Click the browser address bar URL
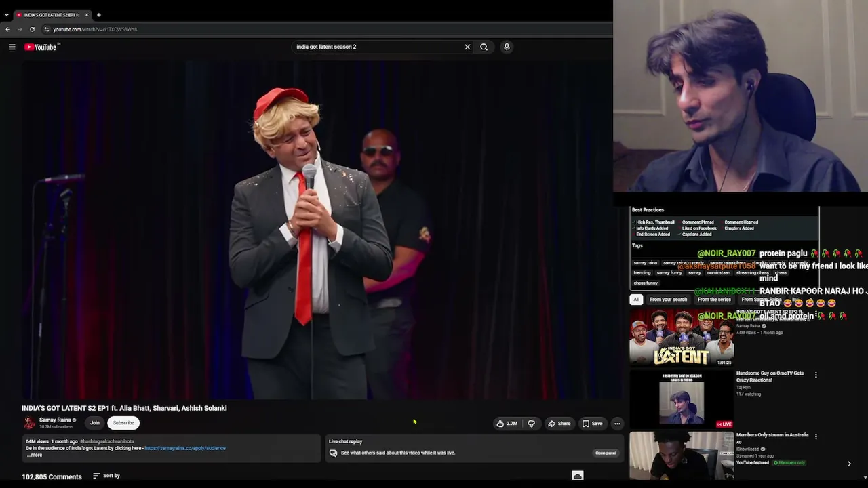Viewport: 868px width, 488px height. point(95,29)
